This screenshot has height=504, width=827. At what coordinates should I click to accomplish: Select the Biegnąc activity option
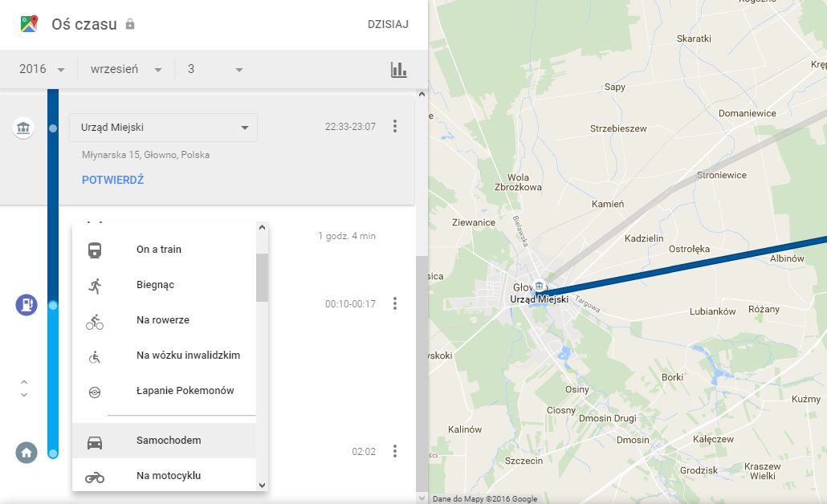pos(164,285)
